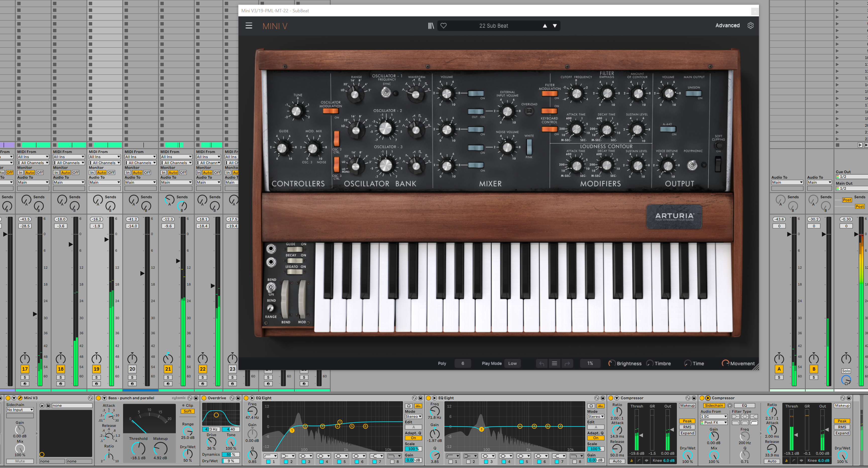Click the 22 Sub Beat preset name
Viewport: 868px width, 468px height.
(493, 26)
